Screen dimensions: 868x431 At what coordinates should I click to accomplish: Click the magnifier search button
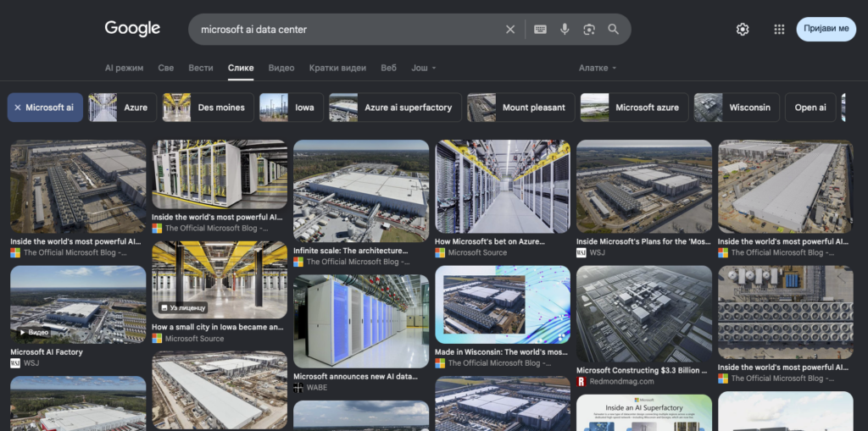click(x=614, y=30)
